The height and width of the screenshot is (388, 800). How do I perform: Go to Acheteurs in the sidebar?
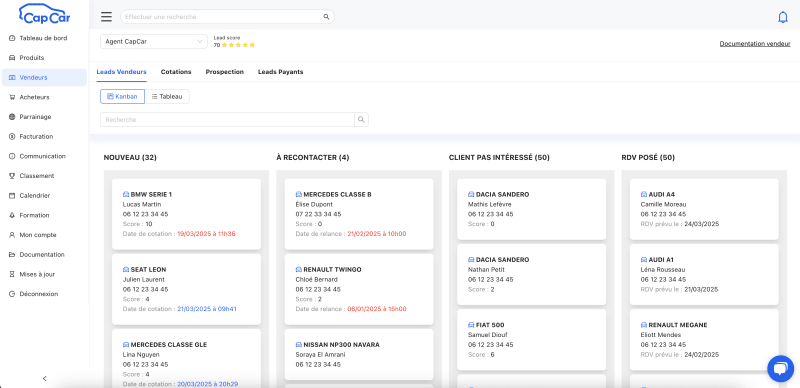pos(44,97)
